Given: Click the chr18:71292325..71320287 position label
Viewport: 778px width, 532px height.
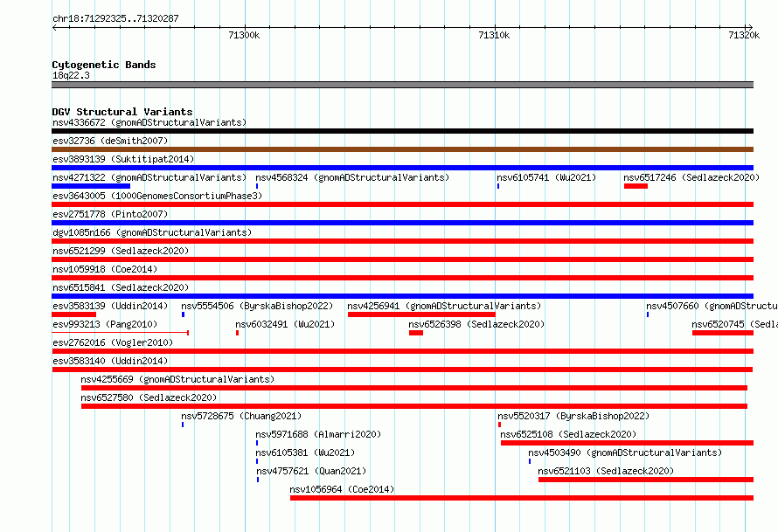Looking at the screenshot, I should [115, 18].
